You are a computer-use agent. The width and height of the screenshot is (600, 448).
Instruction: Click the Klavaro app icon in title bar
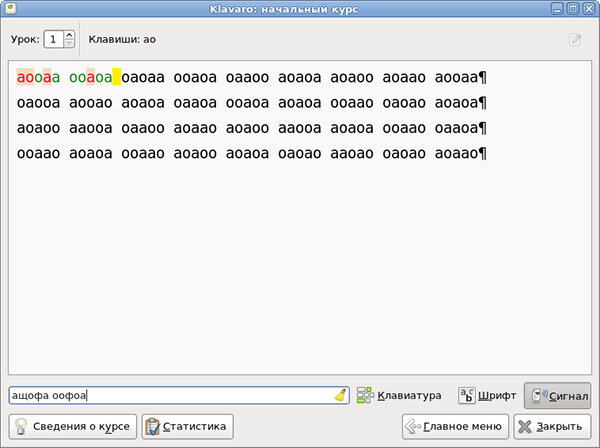11,8
